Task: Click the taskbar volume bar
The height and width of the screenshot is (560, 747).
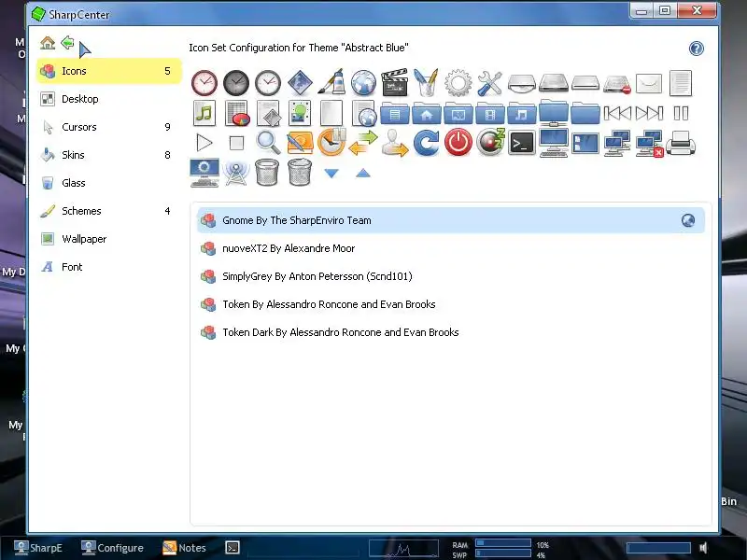Action: pos(658,548)
